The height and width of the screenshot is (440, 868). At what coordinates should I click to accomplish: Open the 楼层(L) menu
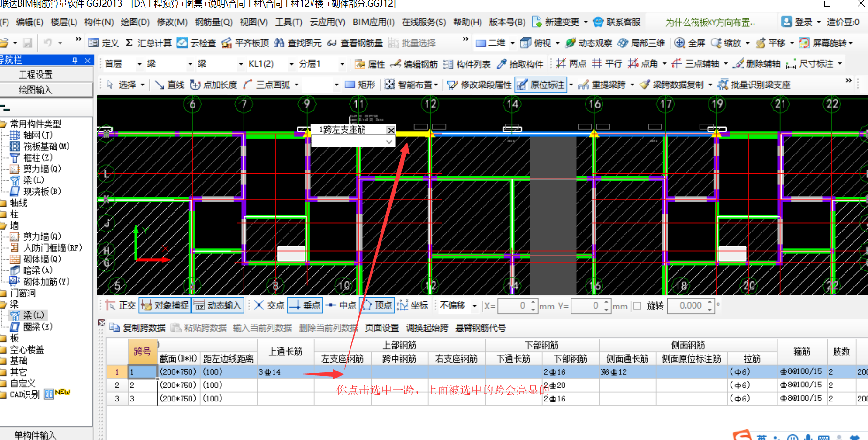point(64,22)
